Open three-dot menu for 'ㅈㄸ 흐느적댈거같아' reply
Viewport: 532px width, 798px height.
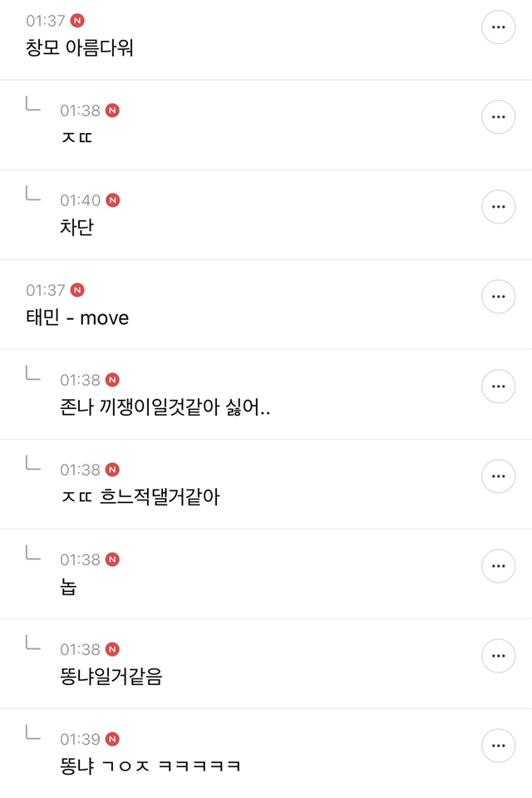pos(498,476)
